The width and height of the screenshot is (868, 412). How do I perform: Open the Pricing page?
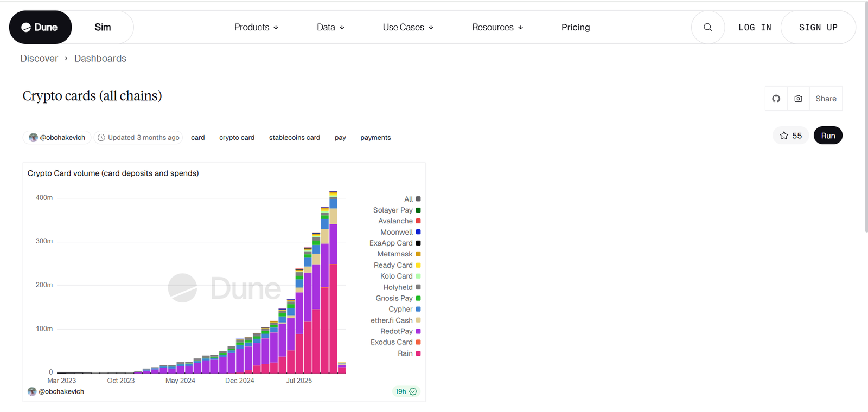click(575, 27)
